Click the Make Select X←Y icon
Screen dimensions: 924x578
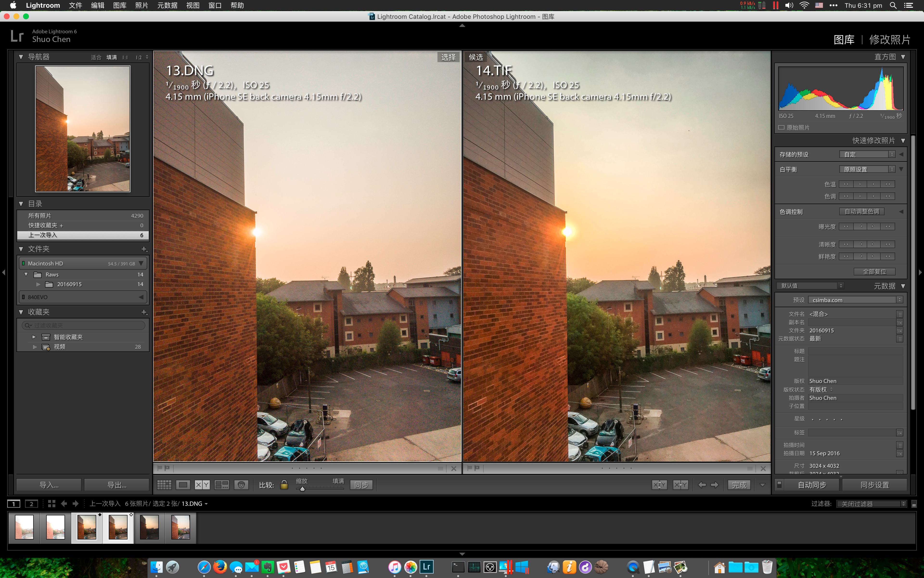[x=680, y=485]
